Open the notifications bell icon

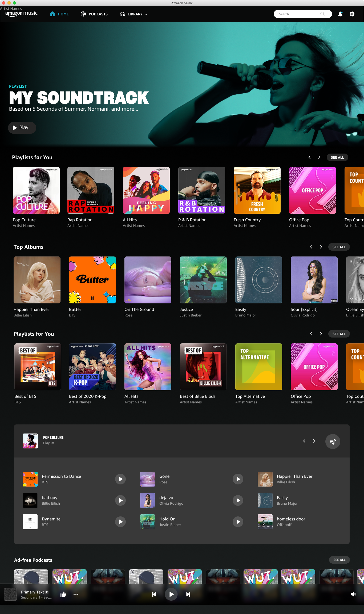(340, 14)
